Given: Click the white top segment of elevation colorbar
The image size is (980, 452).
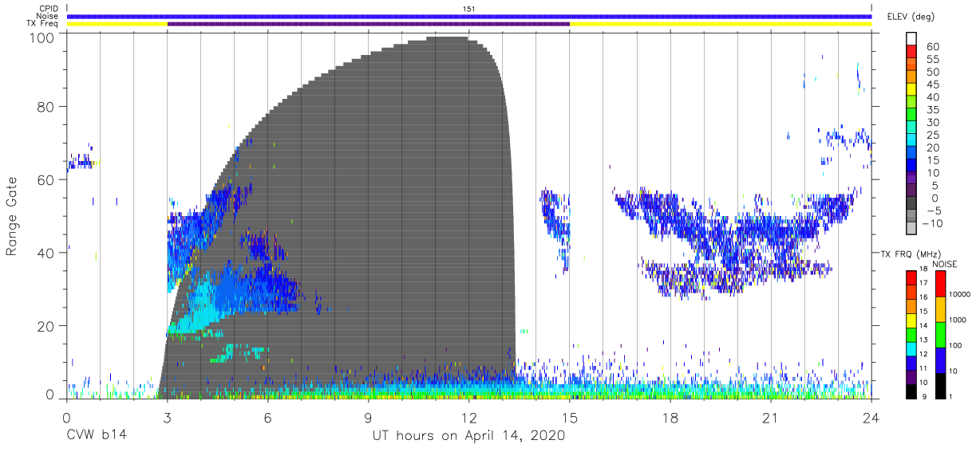Looking at the screenshot, I should click(911, 37).
